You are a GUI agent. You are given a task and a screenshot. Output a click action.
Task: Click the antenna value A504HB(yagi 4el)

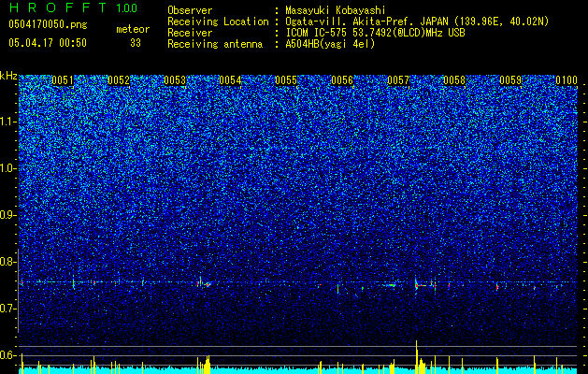click(330, 44)
